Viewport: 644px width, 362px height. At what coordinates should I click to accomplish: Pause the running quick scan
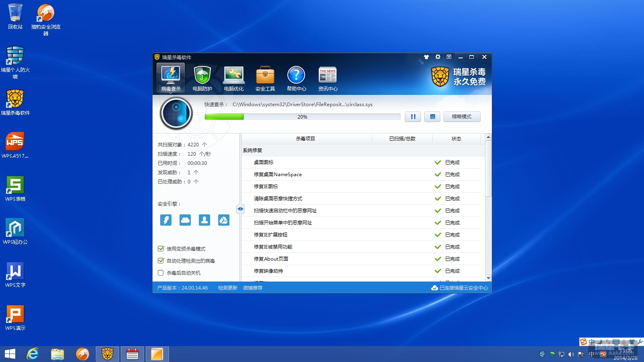click(413, 117)
